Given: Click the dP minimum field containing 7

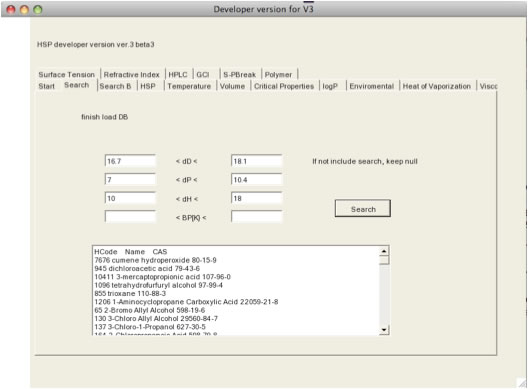Looking at the screenshot, I should [130, 180].
